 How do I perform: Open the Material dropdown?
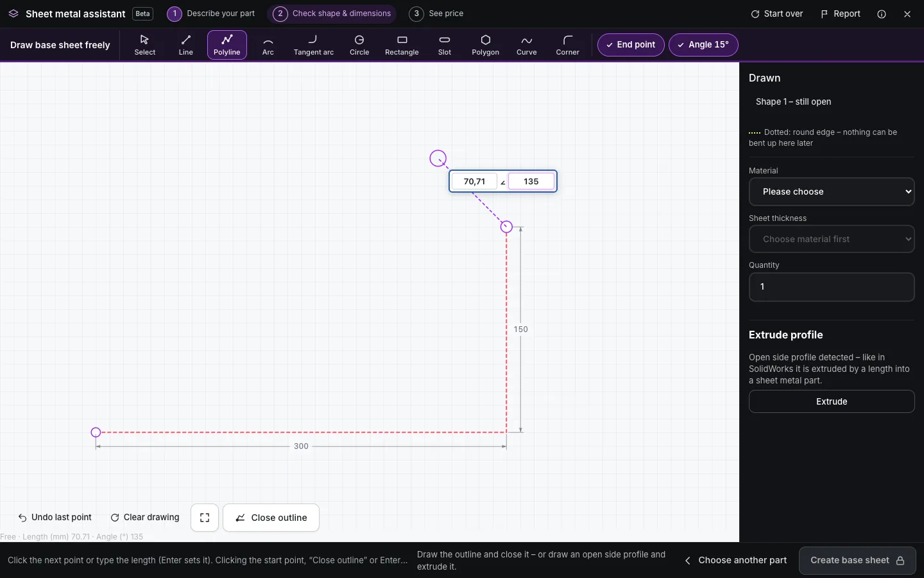click(x=832, y=192)
